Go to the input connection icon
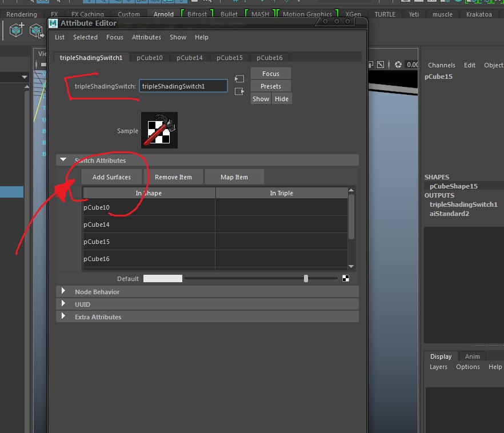This screenshot has height=433, width=504. [239, 79]
